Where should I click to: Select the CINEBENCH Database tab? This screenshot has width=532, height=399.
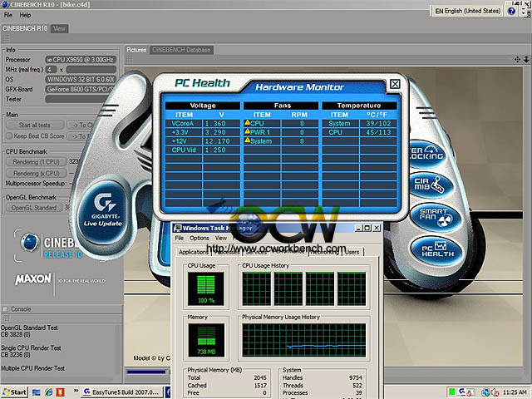pos(181,50)
